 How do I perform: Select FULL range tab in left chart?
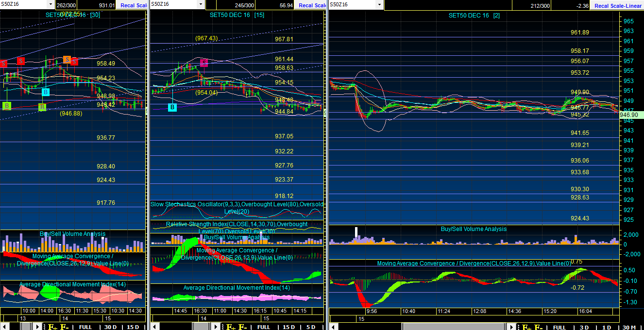tap(85, 327)
